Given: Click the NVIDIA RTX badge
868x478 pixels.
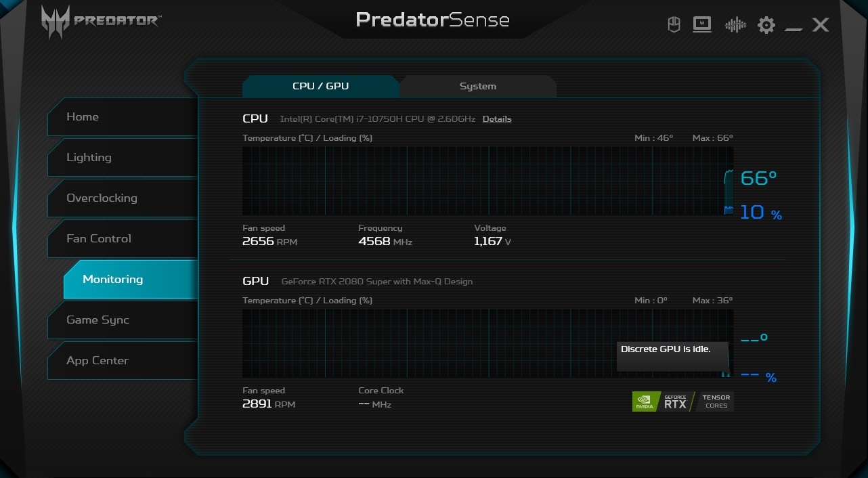Looking at the screenshot, I should click(682, 401).
